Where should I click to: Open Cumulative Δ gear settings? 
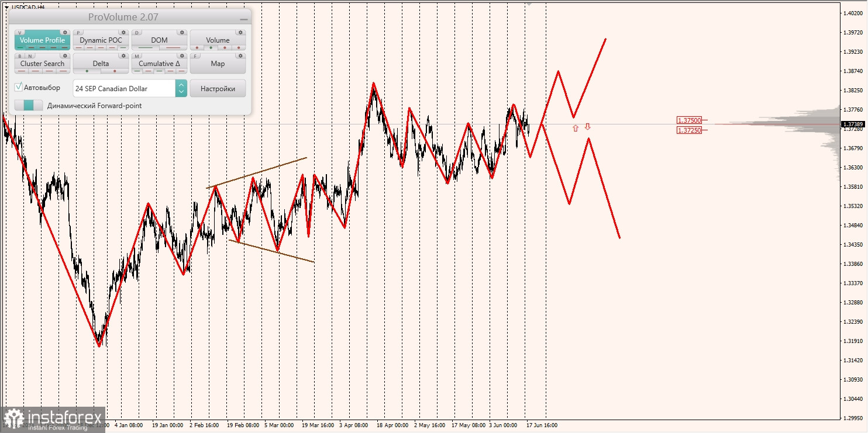click(x=182, y=56)
